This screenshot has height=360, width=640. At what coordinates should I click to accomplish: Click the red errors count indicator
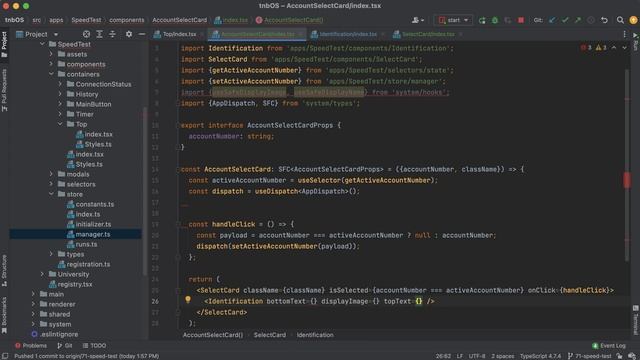pyautogui.click(x=586, y=48)
